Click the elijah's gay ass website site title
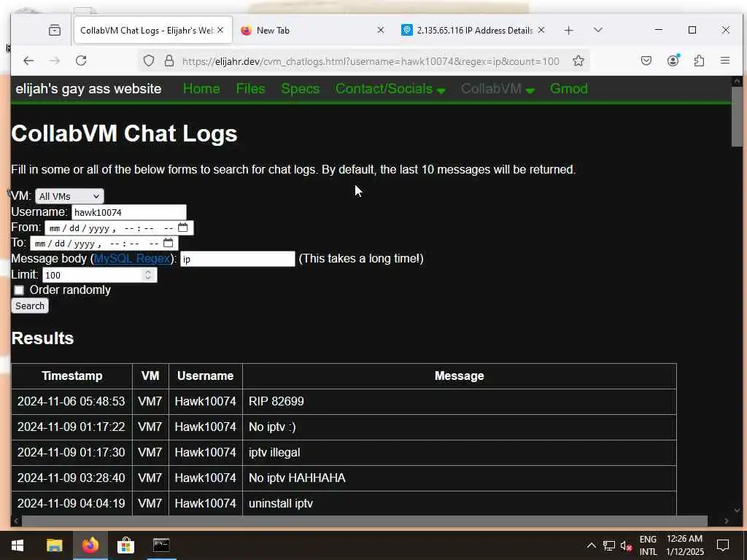Image resolution: width=747 pixels, height=560 pixels. pos(88,88)
